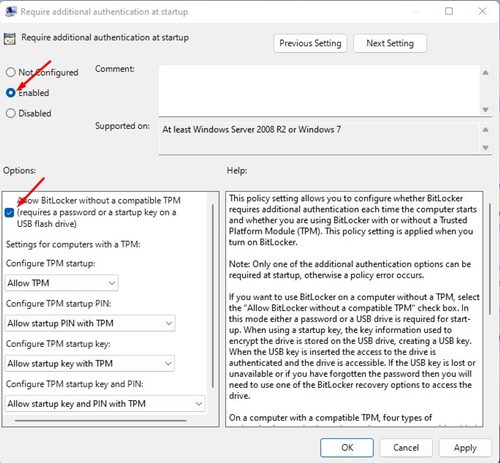
Task: Click the policy setting icon beside heading
Action: (10, 39)
